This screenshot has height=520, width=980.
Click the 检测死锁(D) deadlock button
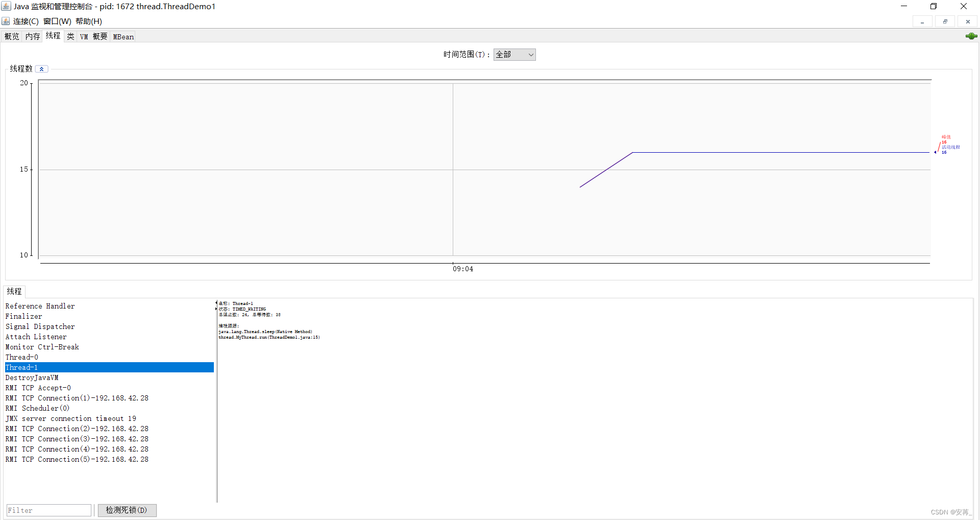(127, 510)
